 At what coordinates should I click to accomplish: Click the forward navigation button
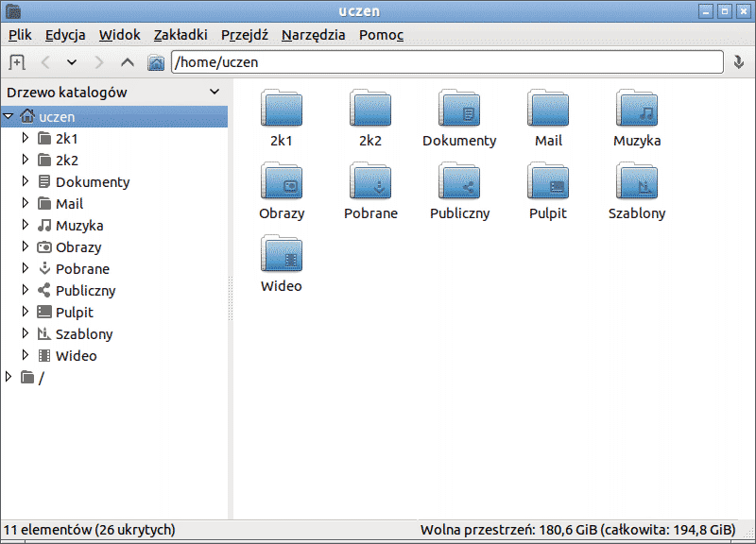click(x=99, y=62)
